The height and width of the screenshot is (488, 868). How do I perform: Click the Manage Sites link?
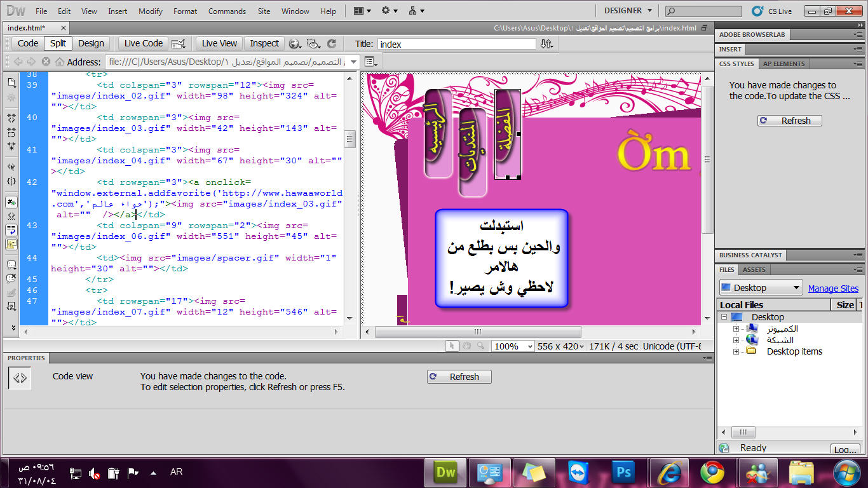tap(832, 288)
